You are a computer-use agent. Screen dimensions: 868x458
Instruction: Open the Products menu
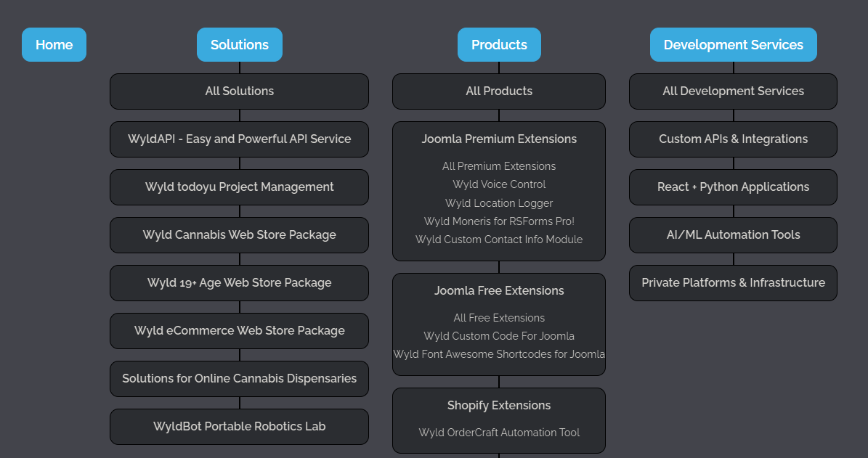499,44
